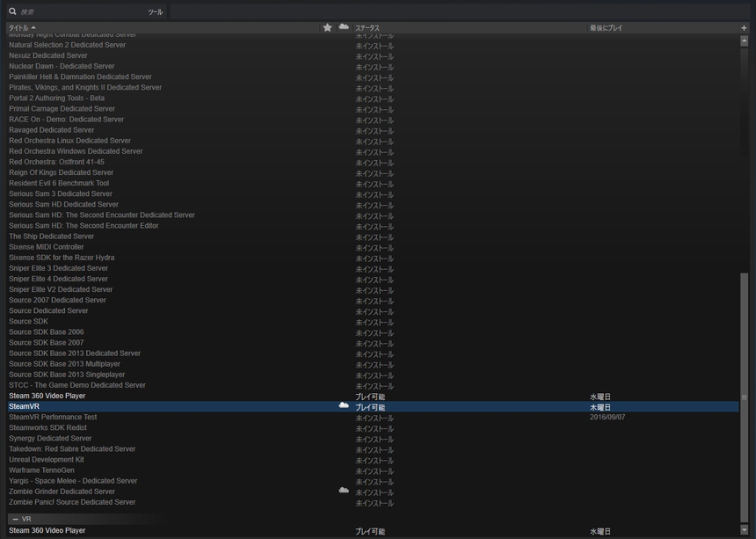
Task: Select Nexuiz Dedicated Server
Action: click(x=48, y=55)
